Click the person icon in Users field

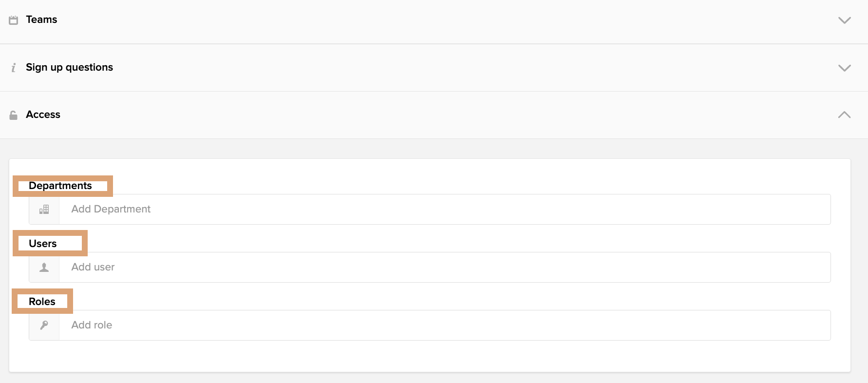click(44, 268)
